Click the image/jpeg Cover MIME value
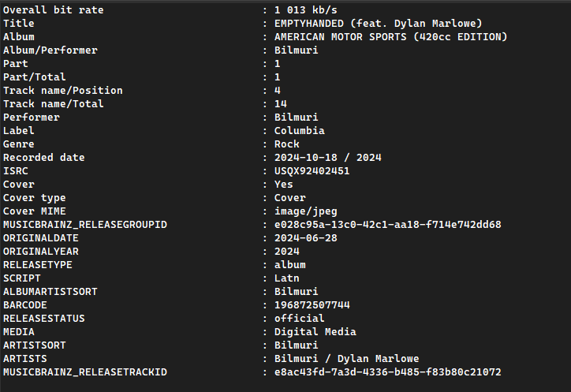 305,211
